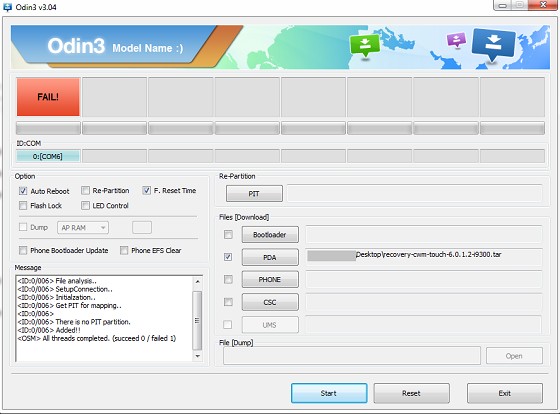Click 'All threads completed' log line
The image size is (560, 414).
[96, 338]
